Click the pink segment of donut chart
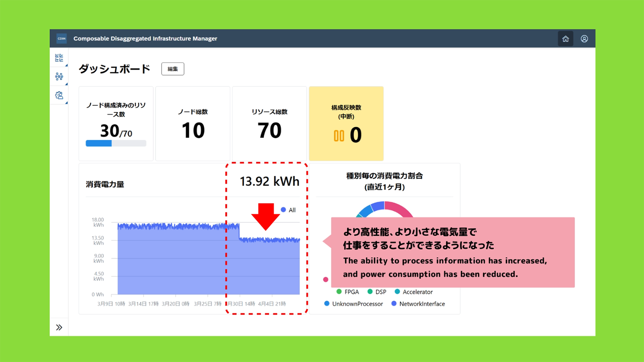Image resolution: width=644 pixels, height=362 pixels. tap(399, 209)
